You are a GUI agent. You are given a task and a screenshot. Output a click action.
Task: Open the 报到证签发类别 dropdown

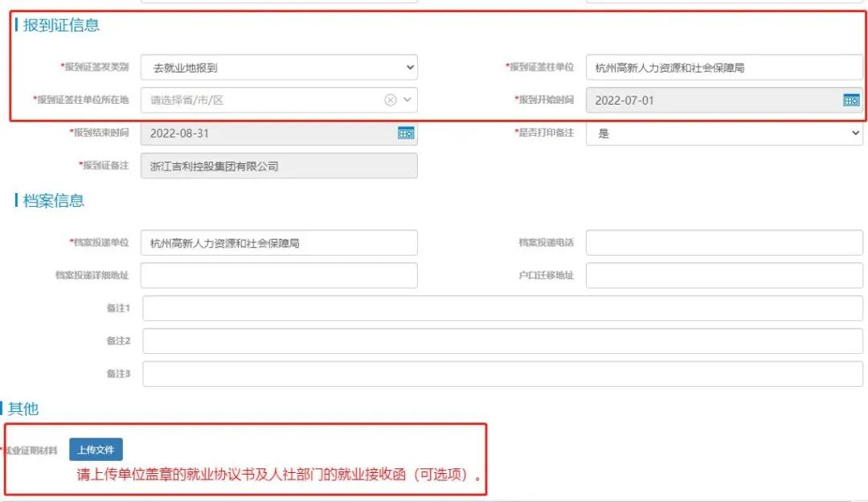click(x=279, y=68)
